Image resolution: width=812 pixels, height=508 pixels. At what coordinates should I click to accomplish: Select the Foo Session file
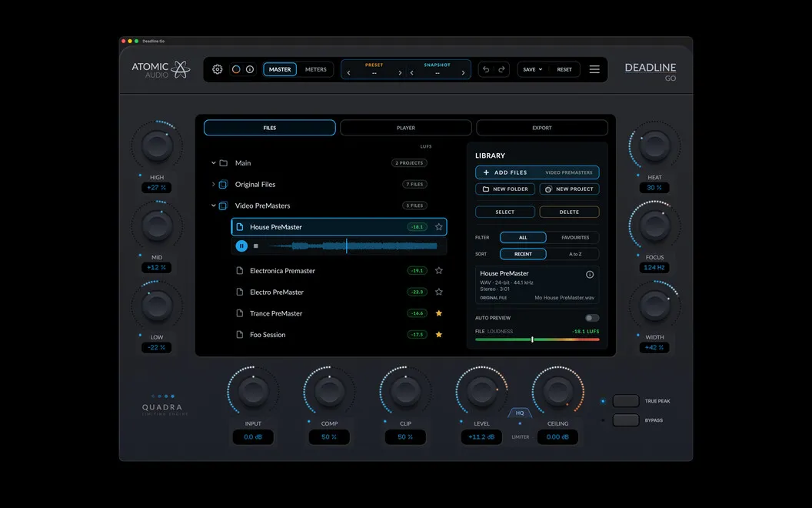click(x=338, y=334)
